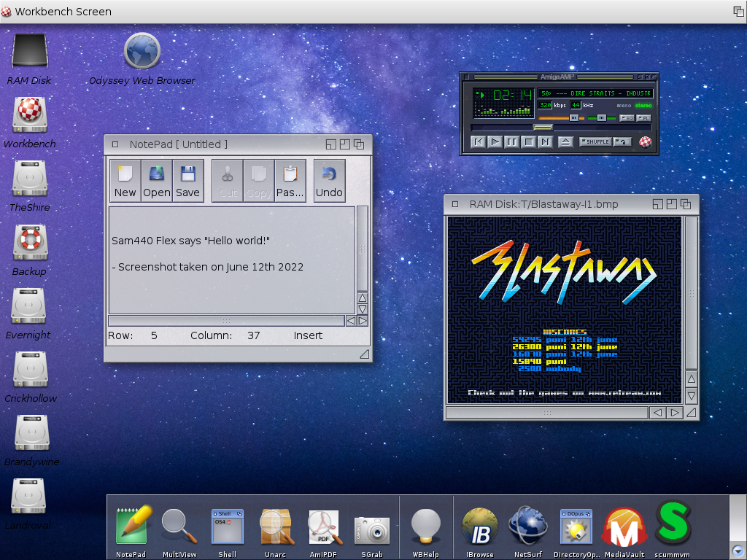Click NotePad horizontal scroll left arrow
Image resolution: width=747 pixels, height=560 pixels.
tap(351, 321)
